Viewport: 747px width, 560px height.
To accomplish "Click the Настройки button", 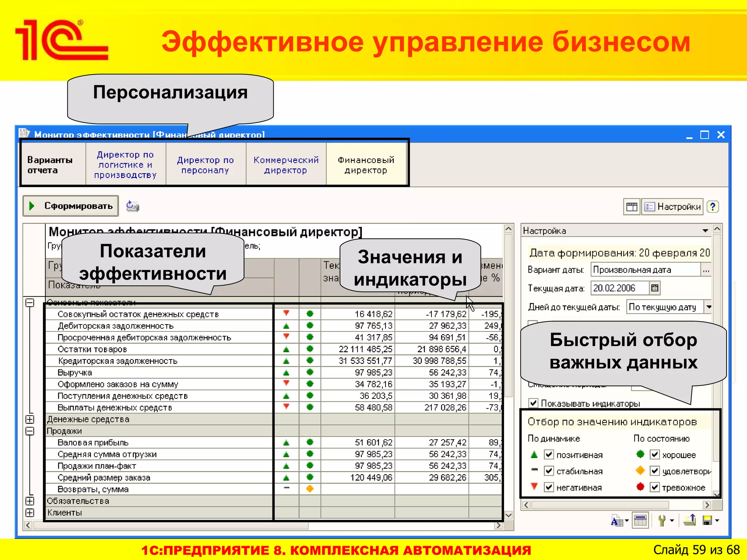I will (x=673, y=207).
